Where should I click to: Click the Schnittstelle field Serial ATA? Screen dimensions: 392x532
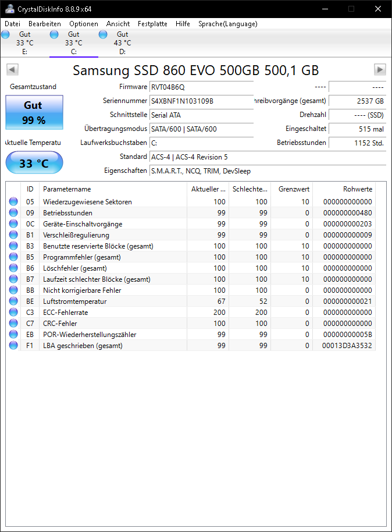click(202, 115)
